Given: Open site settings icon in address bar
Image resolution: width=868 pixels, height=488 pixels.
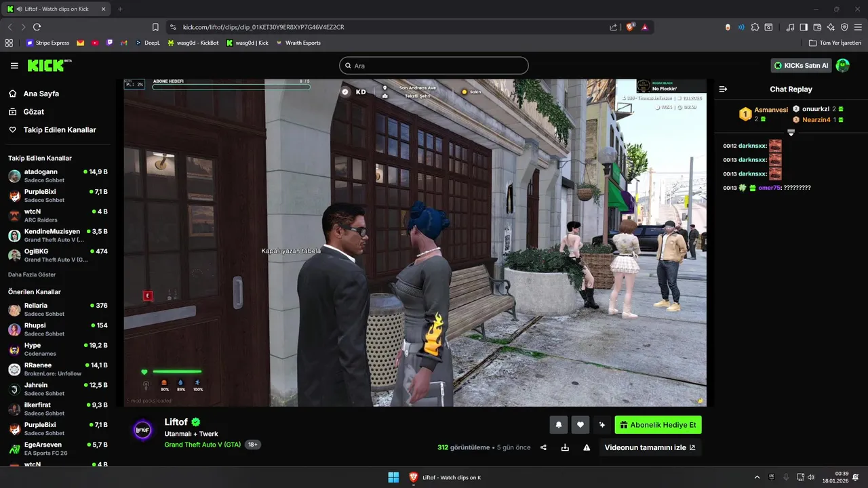Looking at the screenshot, I should coord(173,27).
